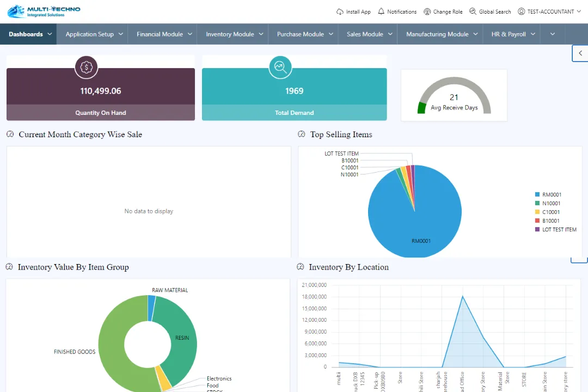Screen dimensions: 588x392
Task: Open Global Search magnifier icon
Action: coord(473,11)
